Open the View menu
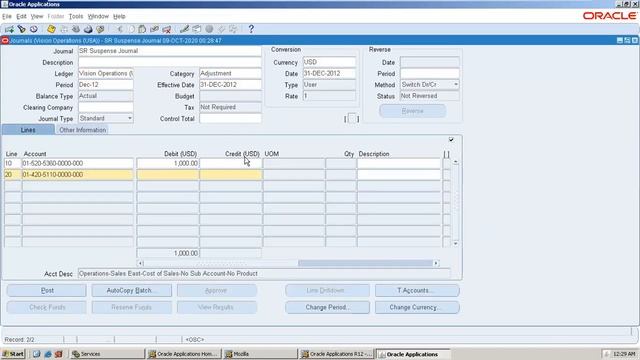Viewport: 640px width, 360px height. coord(37,16)
